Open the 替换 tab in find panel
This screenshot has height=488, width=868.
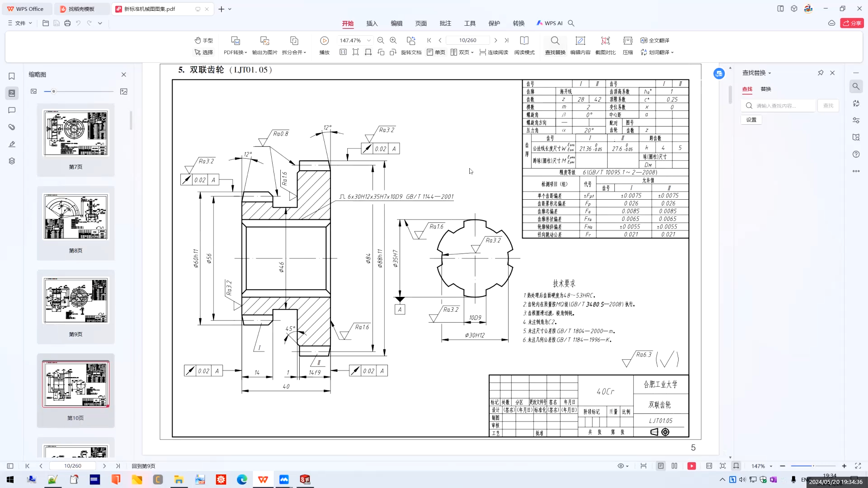(x=766, y=89)
